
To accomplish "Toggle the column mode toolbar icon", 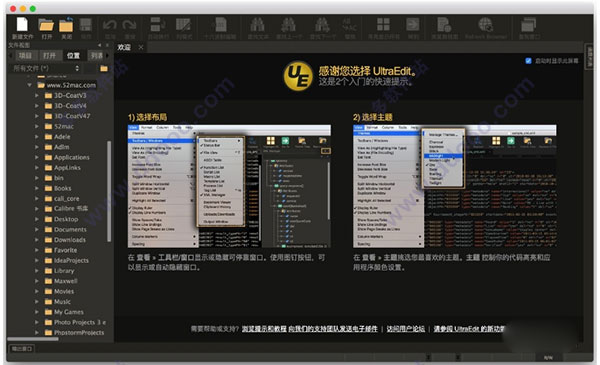I will 184,25.
